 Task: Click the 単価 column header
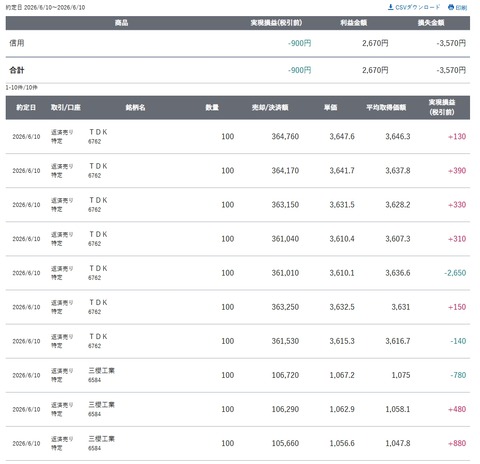[x=331, y=107]
